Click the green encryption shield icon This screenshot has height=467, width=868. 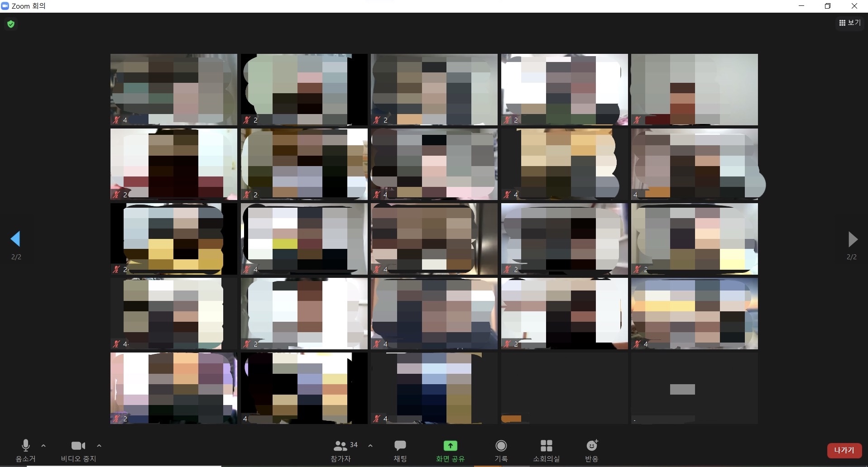[x=11, y=24]
